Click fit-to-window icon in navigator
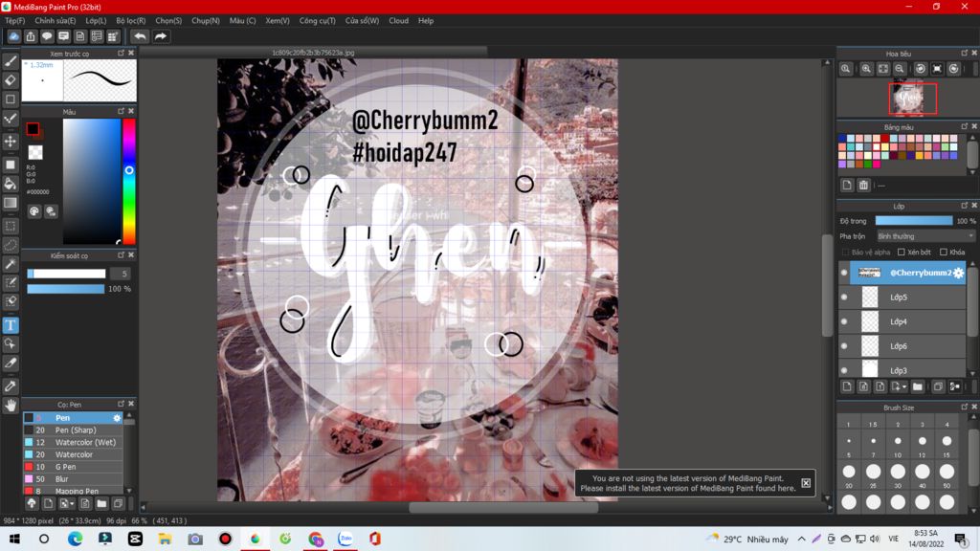 point(883,69)
